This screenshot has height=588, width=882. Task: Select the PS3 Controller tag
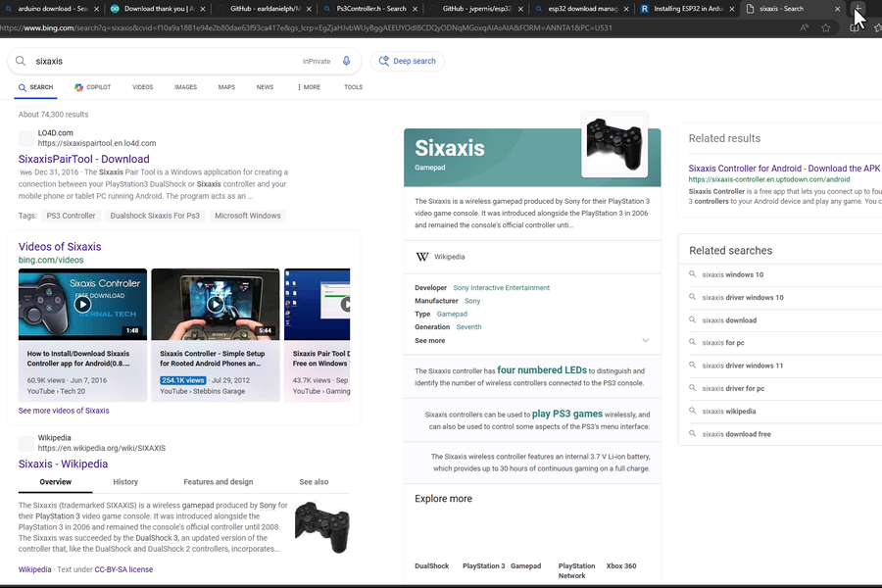click(71, 216)
